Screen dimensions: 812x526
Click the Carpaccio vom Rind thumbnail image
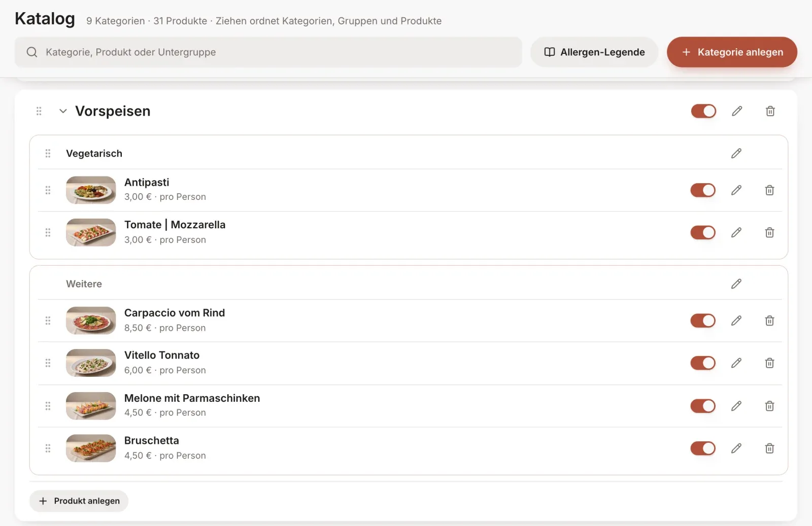coord(91,321)
